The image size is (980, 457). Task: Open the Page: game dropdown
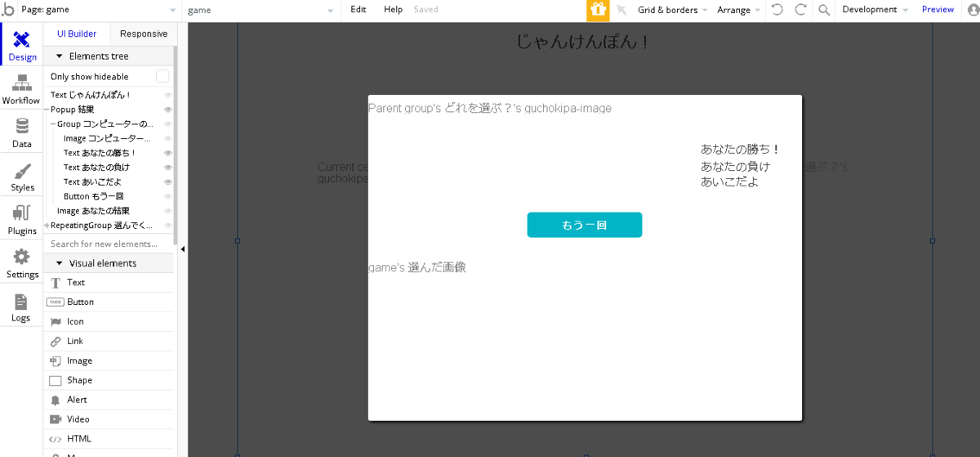tap(98, 10)
